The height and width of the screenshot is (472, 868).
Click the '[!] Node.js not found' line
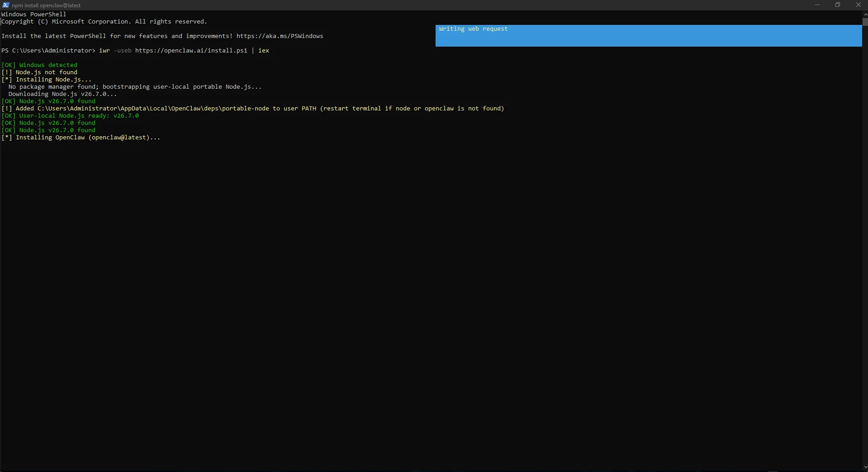(39, 72)
